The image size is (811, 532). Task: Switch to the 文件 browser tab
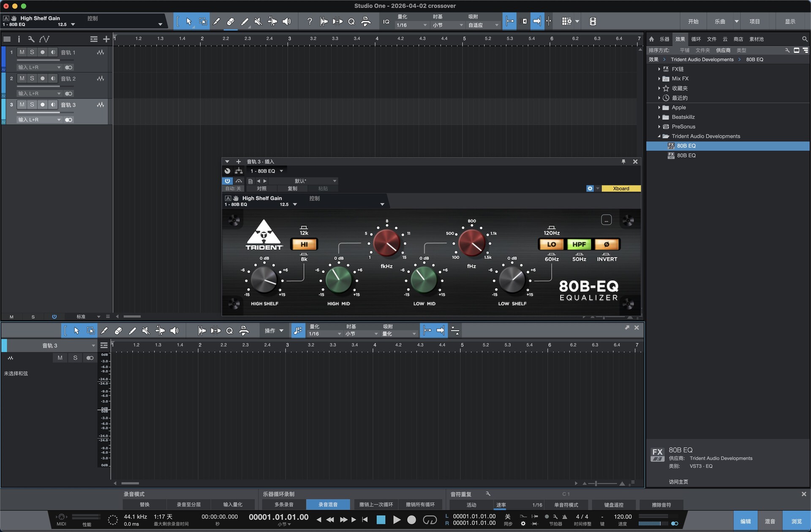click(712, 39)
